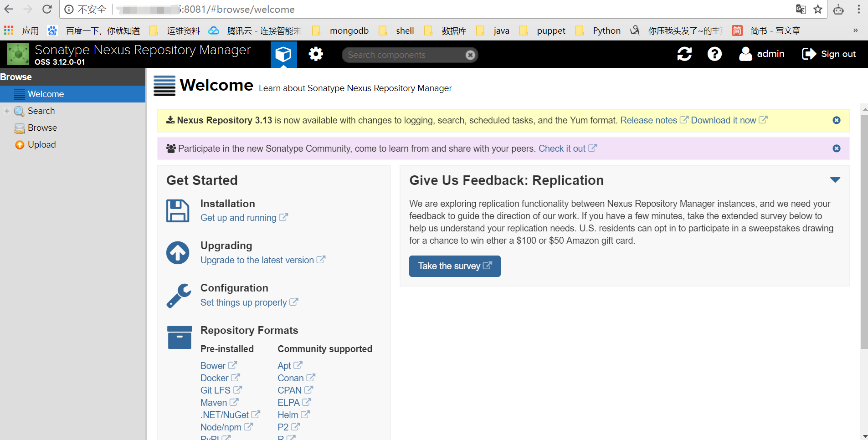Open the Set things up properly link

point(249,302)
